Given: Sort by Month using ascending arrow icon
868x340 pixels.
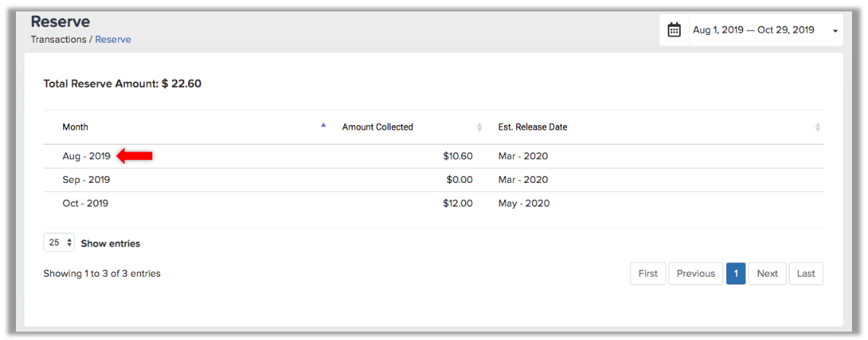Looking at the screenshot, I should click(324, 125).
